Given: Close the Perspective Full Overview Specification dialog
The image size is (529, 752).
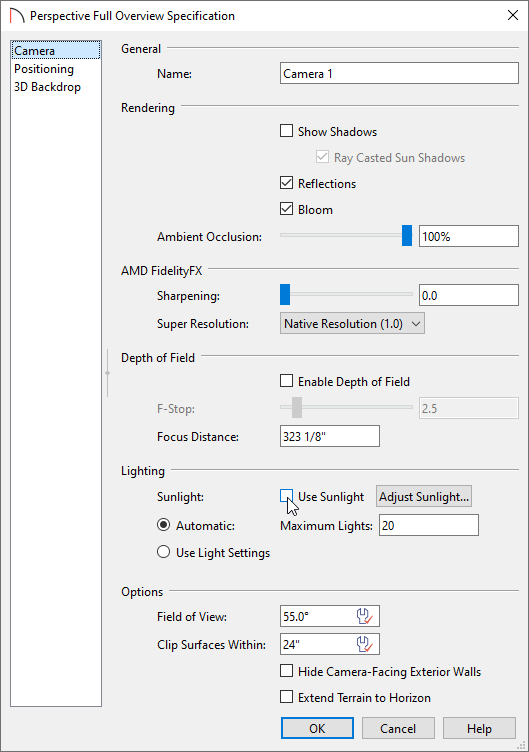Looking at the screenshot, I should click(513, 15).
